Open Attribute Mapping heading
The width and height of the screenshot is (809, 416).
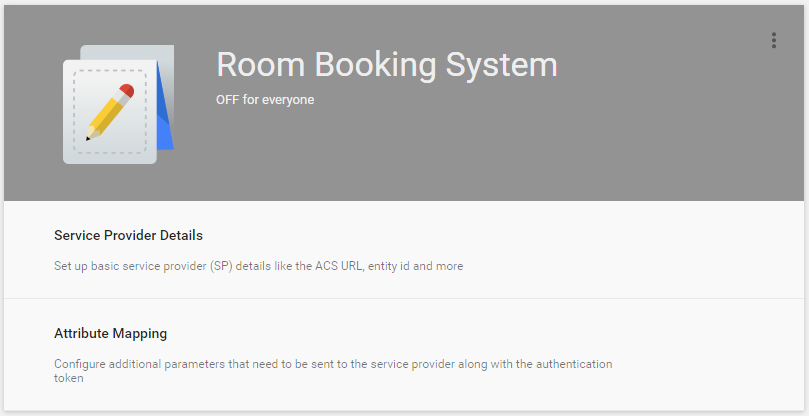[110, 333]
